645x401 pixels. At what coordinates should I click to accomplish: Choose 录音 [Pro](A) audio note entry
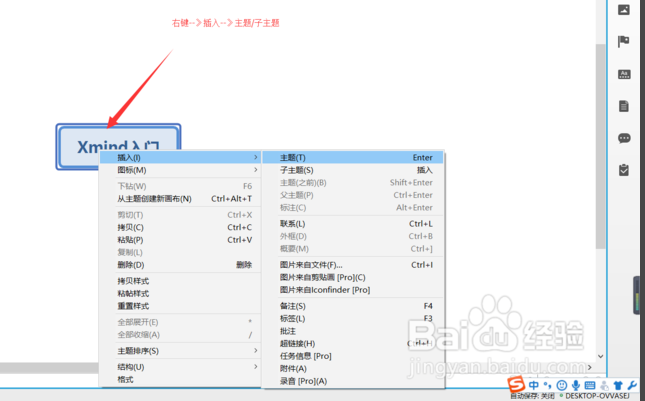(353, 381)
